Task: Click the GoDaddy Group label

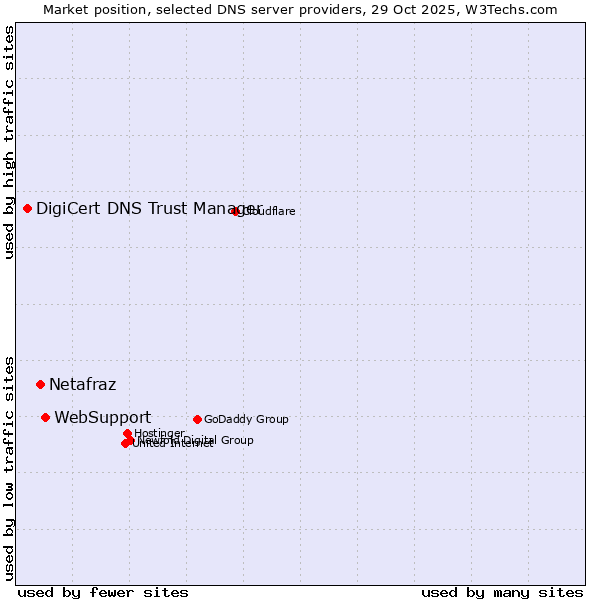Action: point(246,419)
